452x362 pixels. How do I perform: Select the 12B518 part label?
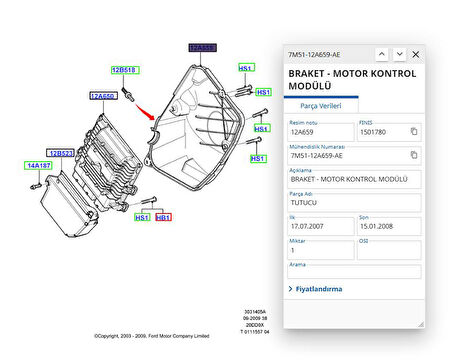[x=125, y=70]
